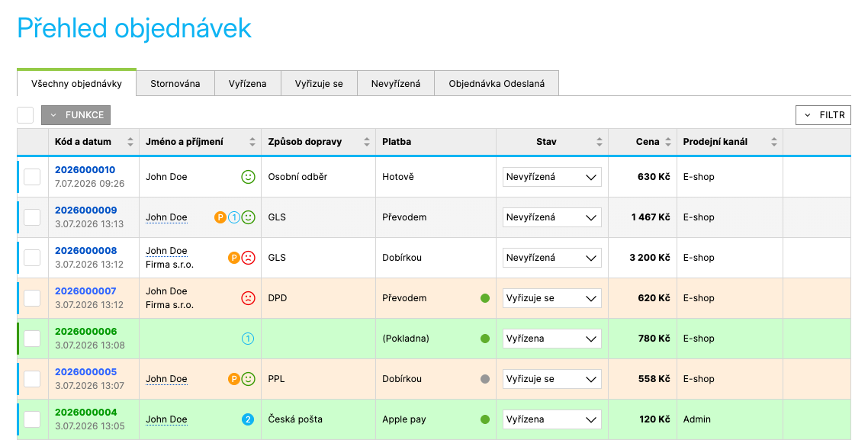868x440 pixels.
Task: Open order link 2026000009
Action: point(85,210)
